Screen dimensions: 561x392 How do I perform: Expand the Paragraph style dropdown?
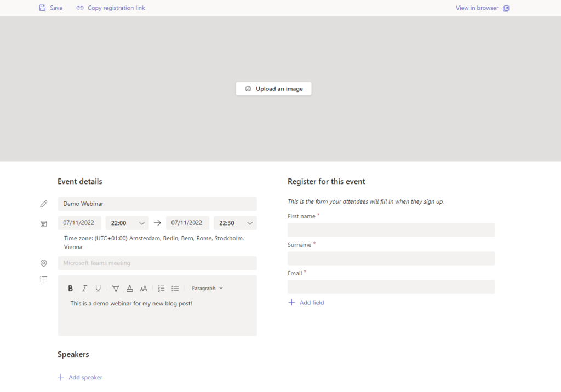coord(207,289)
